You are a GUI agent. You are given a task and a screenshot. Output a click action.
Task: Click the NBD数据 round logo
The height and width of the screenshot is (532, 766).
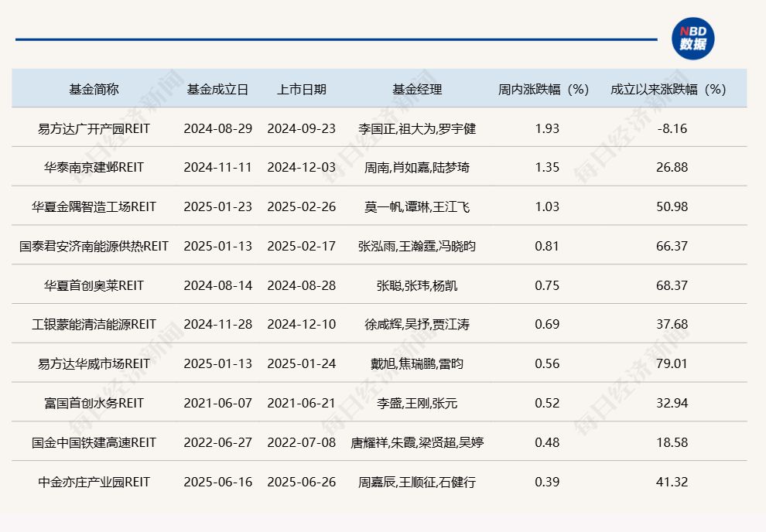(x=692, y=39)
